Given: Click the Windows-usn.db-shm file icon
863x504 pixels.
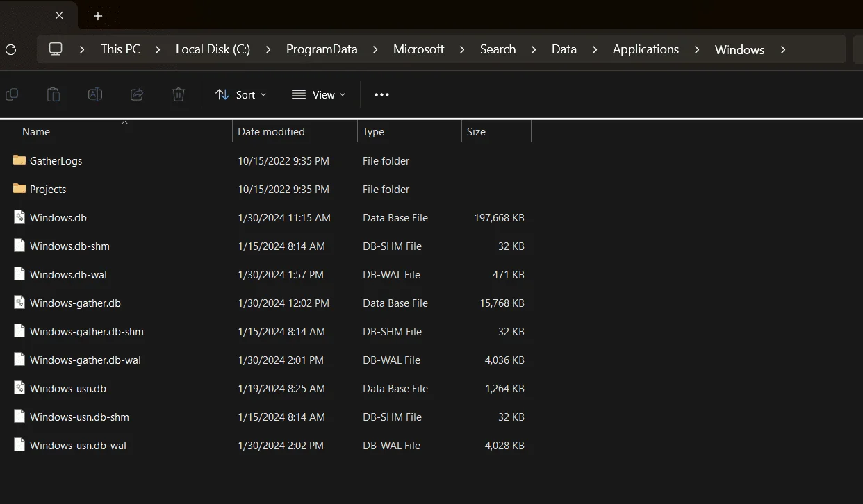Looking at the screenshot, I should coord(19,416).
